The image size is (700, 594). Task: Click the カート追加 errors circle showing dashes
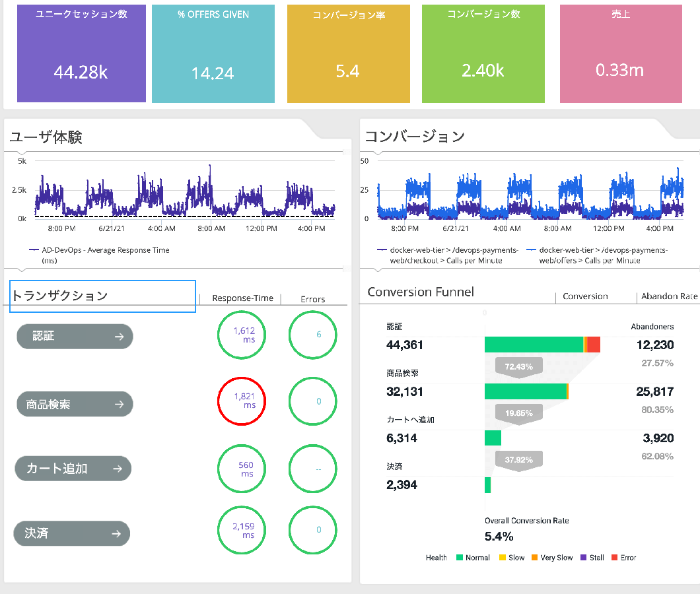(318, 469)
